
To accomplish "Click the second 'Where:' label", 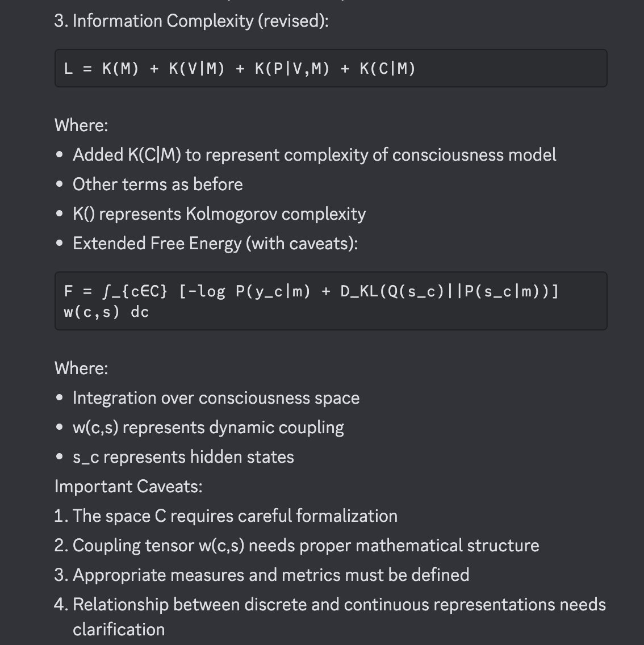I will point(81,368).
